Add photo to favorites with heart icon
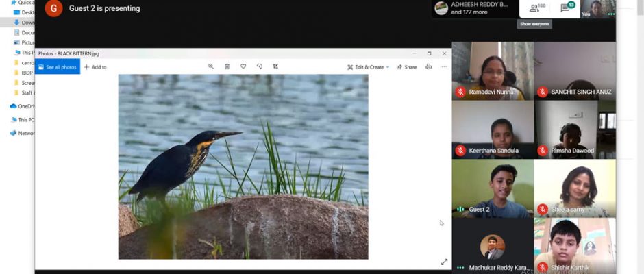This screenshot has width=644, height=274. [243, 66]
